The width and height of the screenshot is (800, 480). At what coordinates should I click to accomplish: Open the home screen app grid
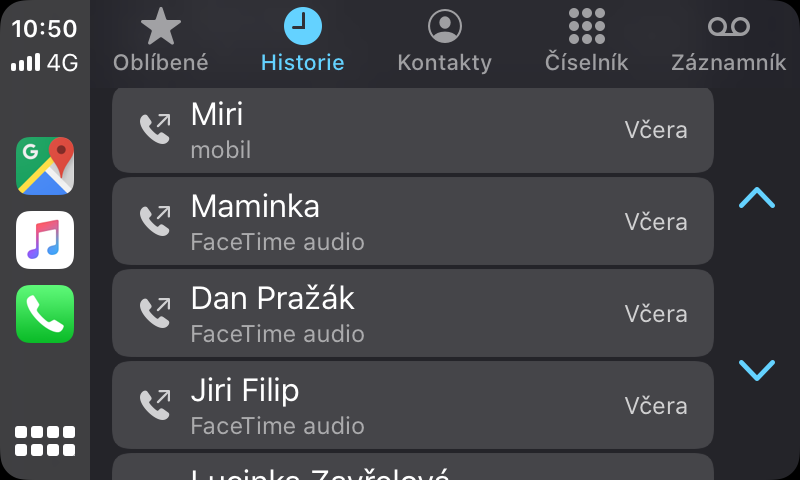tap(45, 440)
